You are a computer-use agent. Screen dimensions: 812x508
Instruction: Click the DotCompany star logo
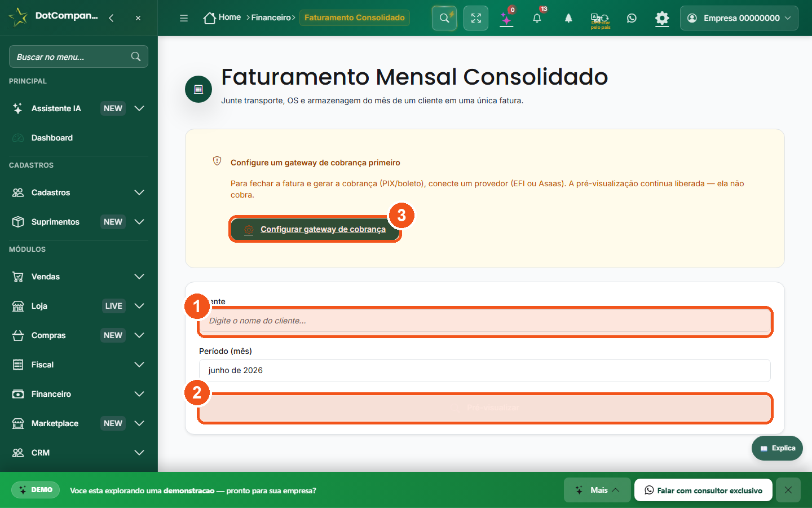coord(18,17)
